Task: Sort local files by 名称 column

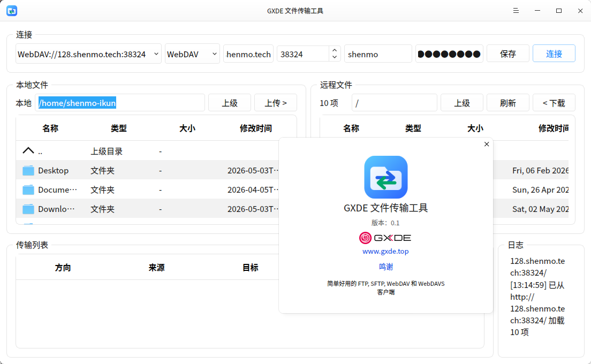Action: 50,128
